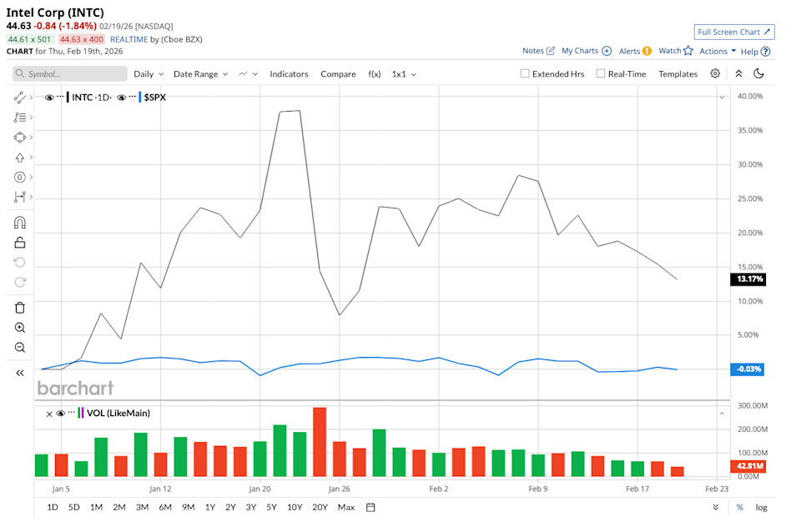
Task: Switch to dark mode moon icon
Action: pos(758,73)
